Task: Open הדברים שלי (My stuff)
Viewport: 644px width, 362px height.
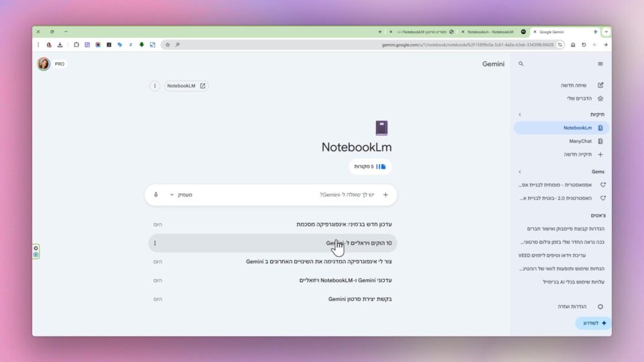Action: coord(585,99)
